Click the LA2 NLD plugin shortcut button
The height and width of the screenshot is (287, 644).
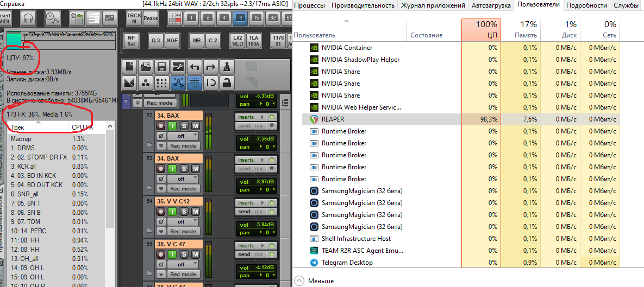[x=237, y=40]
